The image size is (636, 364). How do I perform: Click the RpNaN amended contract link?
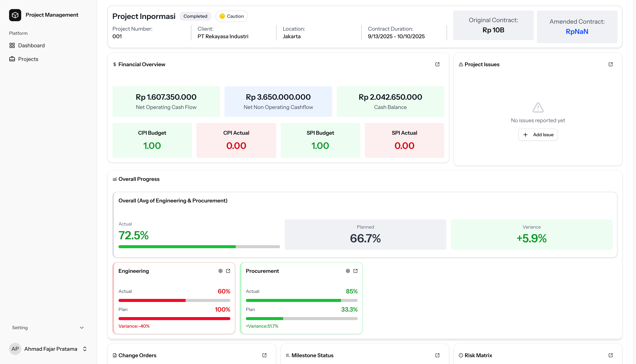pyautogui.click(x=577, y=31)
